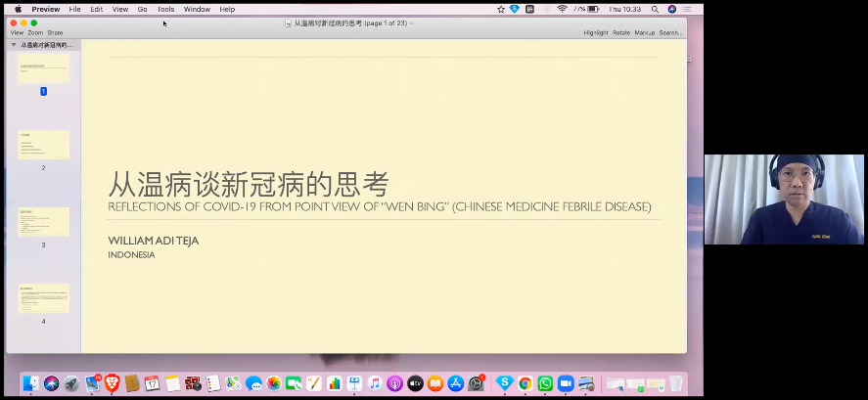Click the Highlight toolbar button
This screenshot has width=868, height=400.
pos(595,32)
